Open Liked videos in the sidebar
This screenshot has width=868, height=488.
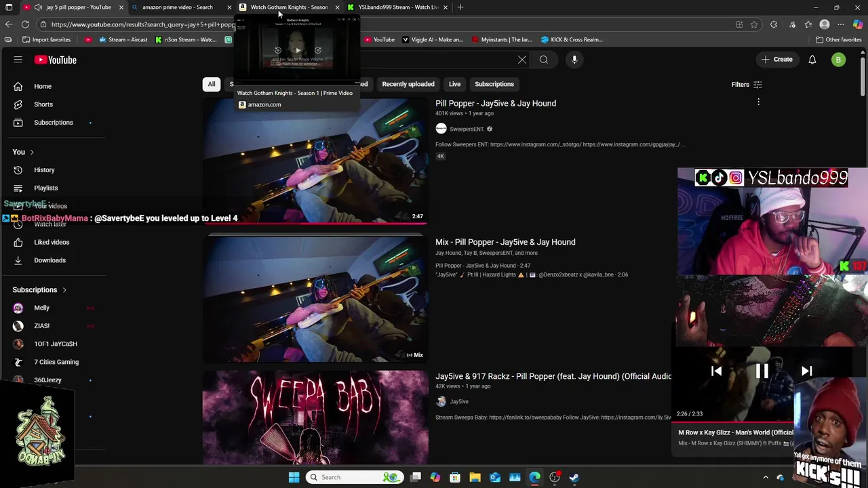[x=52, y=242]
